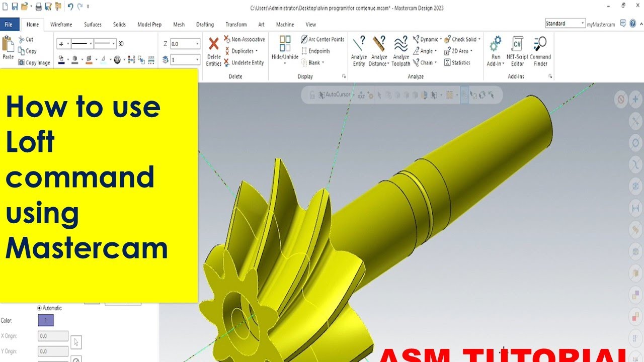Open the Help question mark icon

point(632,24)
